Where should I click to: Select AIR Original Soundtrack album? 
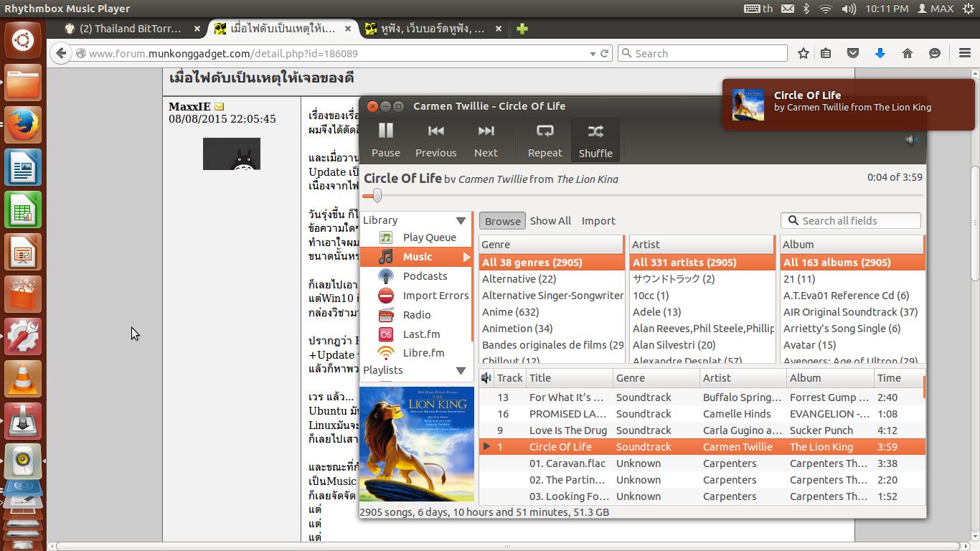point(852,312)
